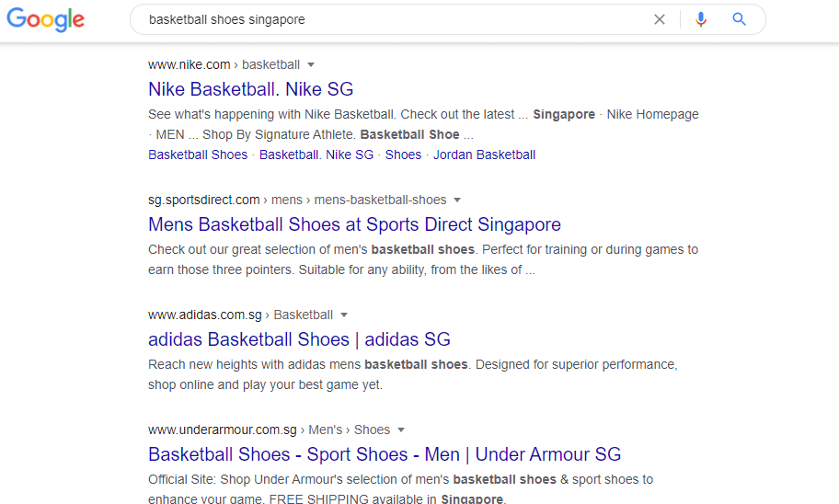Click the magnifying glass search icon
The width and height of the screenshot is (839, 504).
pos(739,19)
